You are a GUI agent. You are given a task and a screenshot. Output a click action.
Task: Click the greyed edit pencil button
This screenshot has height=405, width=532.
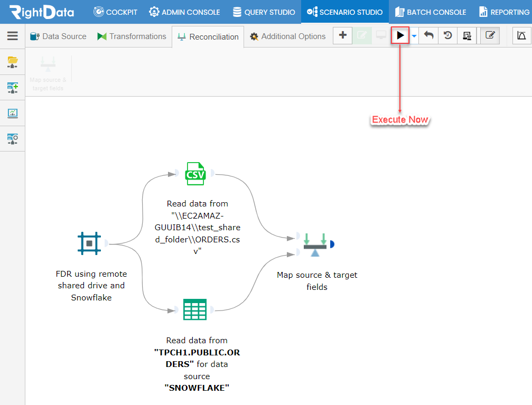(x=362, y=35)
